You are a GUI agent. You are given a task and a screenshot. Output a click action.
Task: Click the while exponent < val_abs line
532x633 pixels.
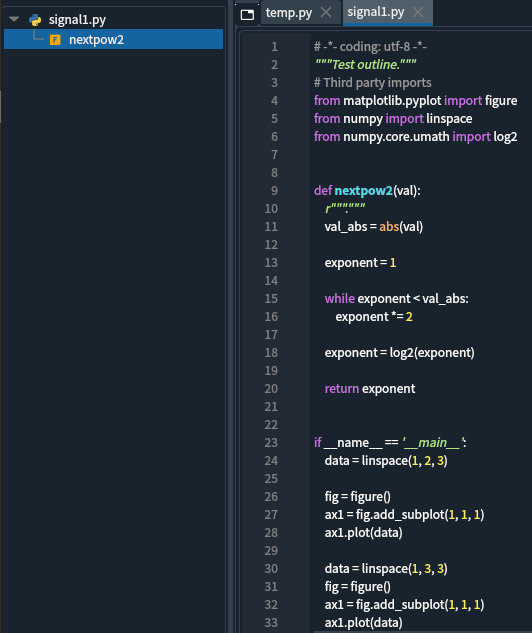click(396, 298)
